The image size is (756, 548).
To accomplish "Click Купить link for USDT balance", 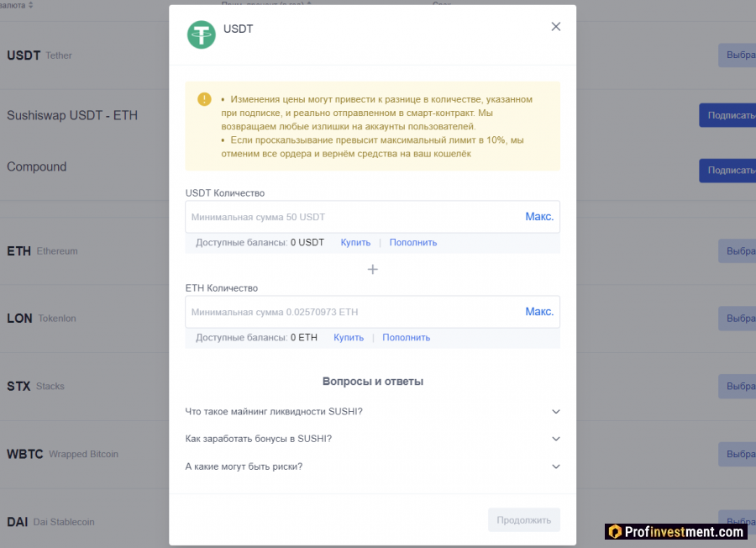I will coord(356,243).
